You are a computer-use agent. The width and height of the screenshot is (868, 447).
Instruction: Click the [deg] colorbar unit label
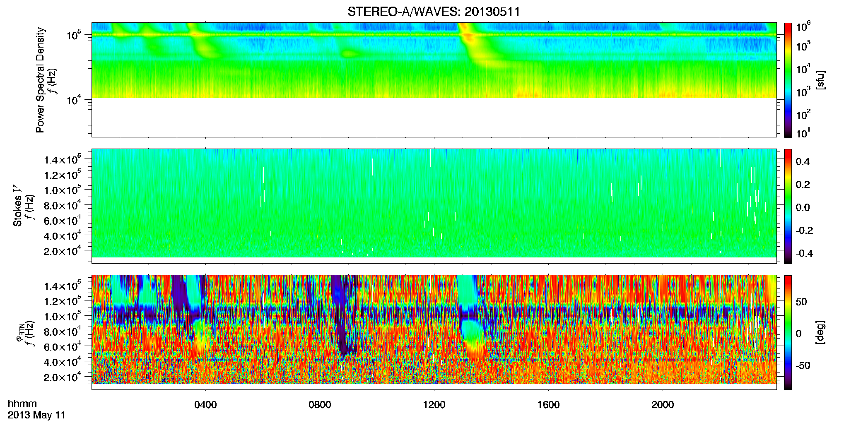pyautogui.click(x=820, y=332)
